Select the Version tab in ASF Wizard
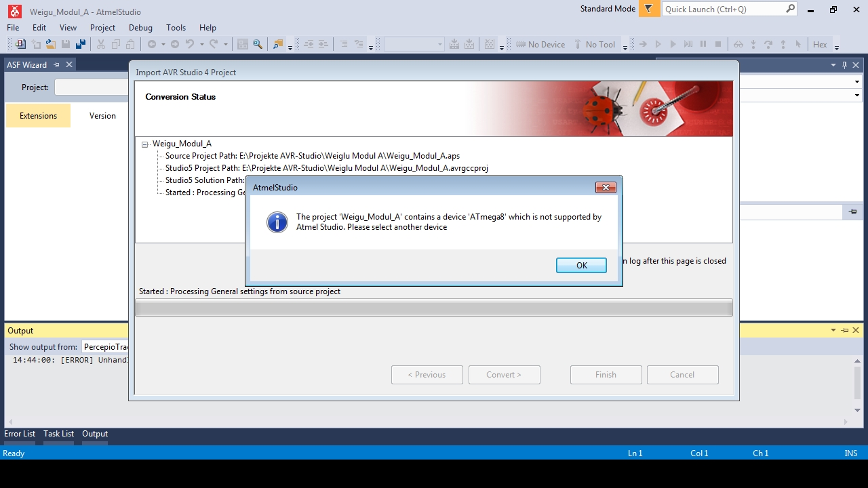 [x=102, y=116]
